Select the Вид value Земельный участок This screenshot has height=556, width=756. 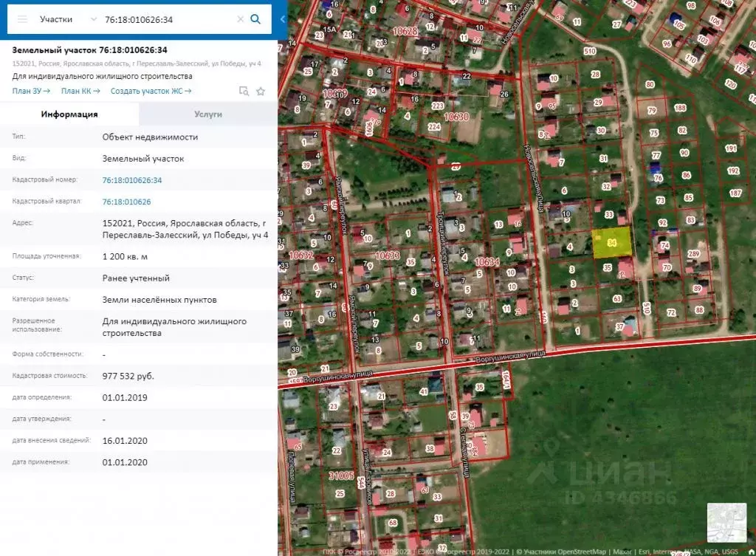click(143, 159)
